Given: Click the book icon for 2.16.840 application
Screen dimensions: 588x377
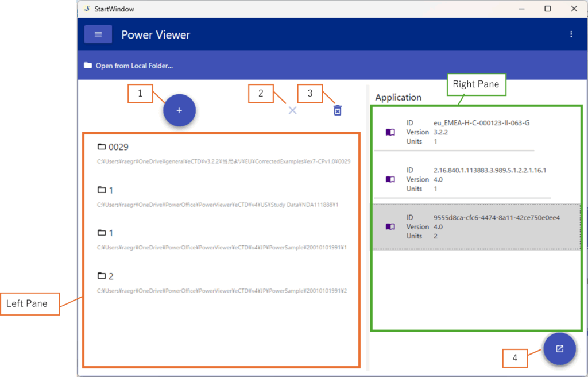Looking at the screenshot, I should [x=390, y=179].
